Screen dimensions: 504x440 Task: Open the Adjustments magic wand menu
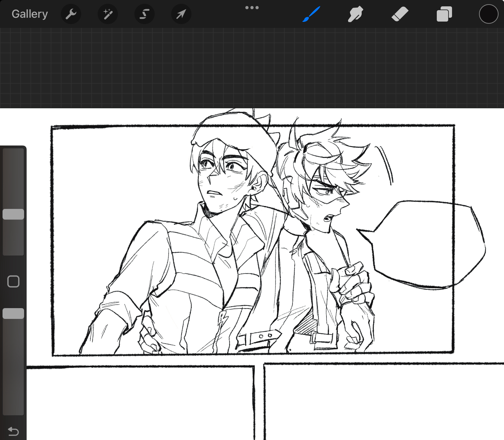pyautogui.click(x=108, y=14)
